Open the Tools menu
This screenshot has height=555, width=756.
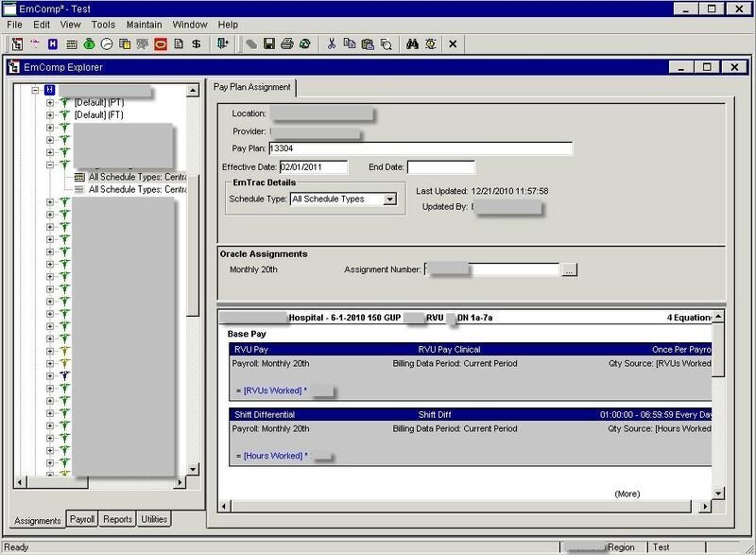pos(103,25)
